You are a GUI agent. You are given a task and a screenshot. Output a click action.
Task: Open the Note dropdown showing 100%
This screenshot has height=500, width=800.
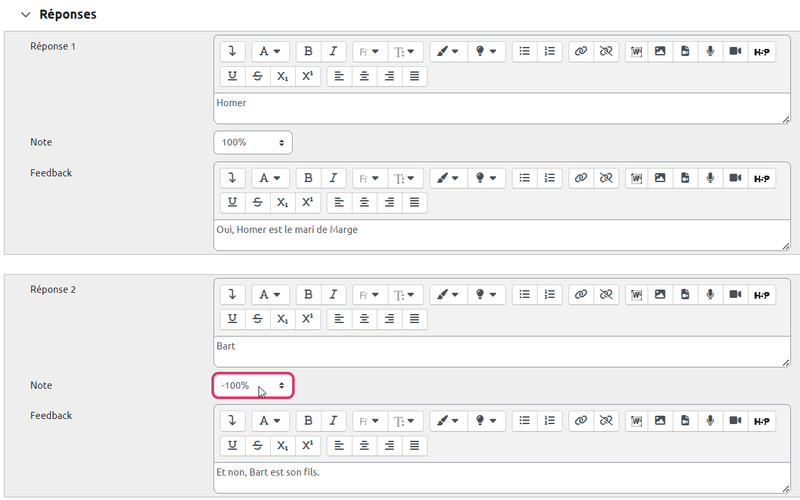(x=253, y=142)
